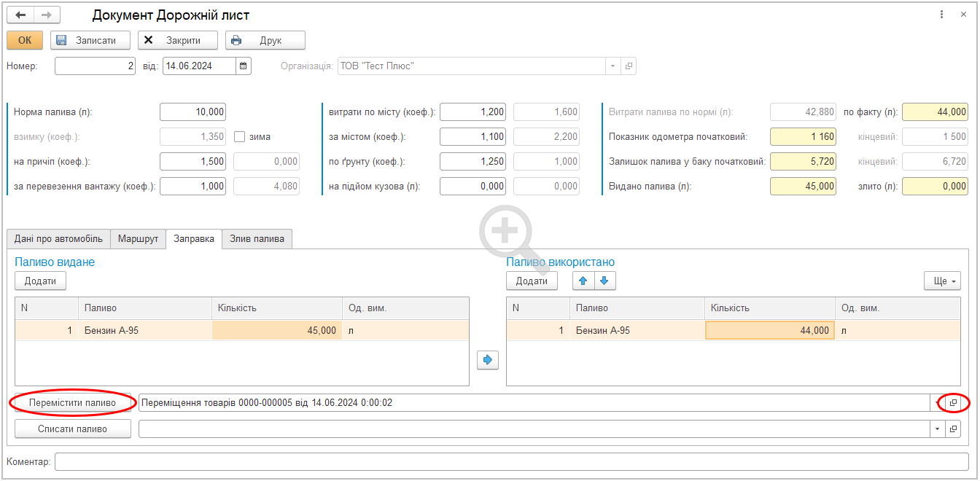The height and width of the screenshot is (481, 980).
Task: Click the 'Норма палива (л)' field
Action: click(x=192, y=112)
